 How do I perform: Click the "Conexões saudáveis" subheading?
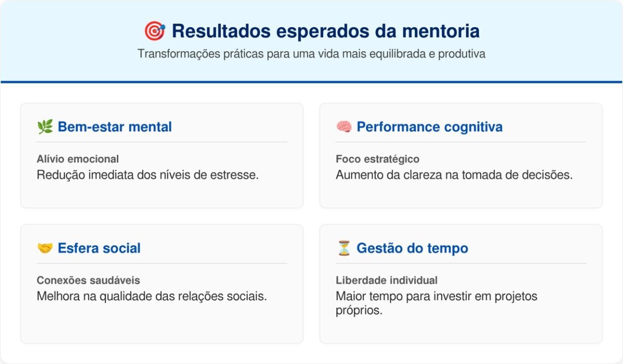click(88, 281)
